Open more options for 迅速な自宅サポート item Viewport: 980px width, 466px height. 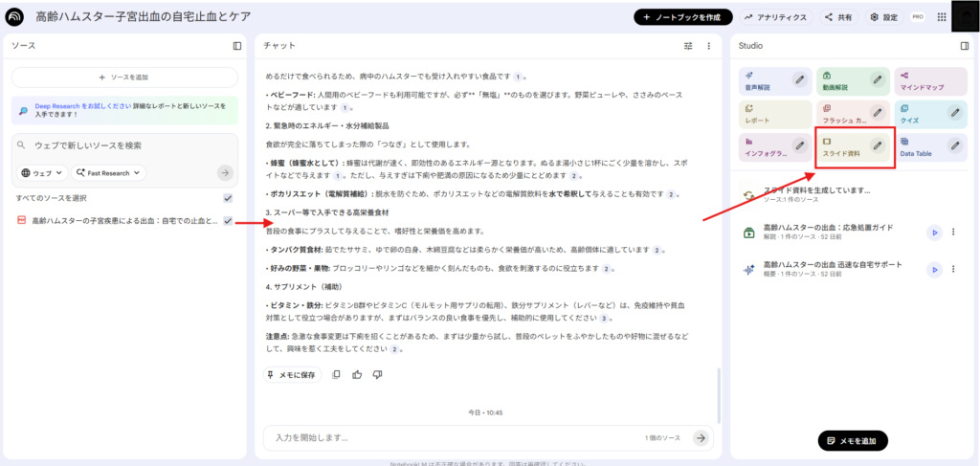point(953,270)
